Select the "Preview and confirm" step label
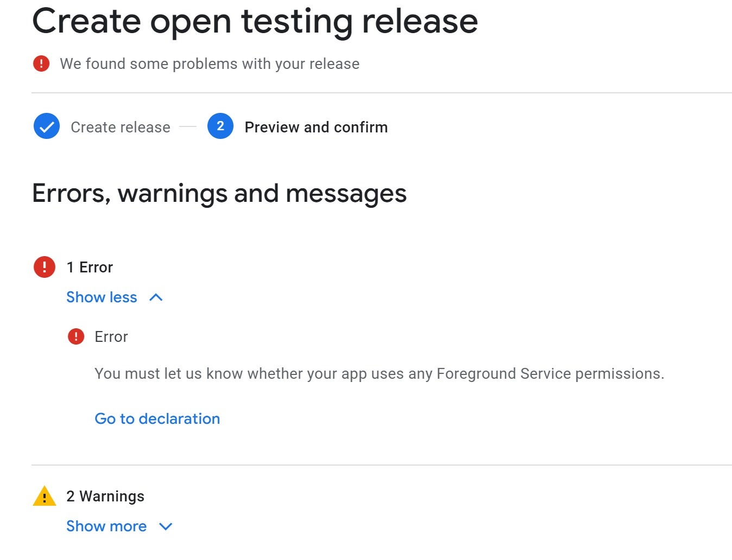 point(316,127)
